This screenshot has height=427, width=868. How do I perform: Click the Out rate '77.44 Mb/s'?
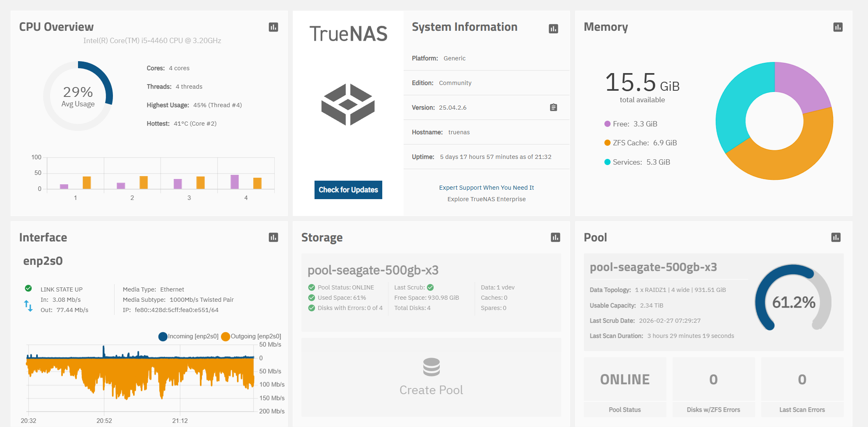click(73, 310)
